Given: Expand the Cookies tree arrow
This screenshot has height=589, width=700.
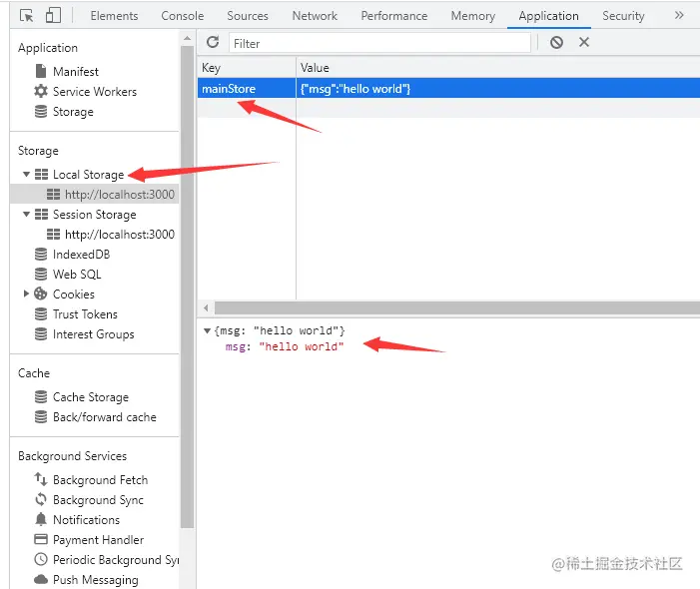Looking at the screenshot, I should [x=26, y=294].
